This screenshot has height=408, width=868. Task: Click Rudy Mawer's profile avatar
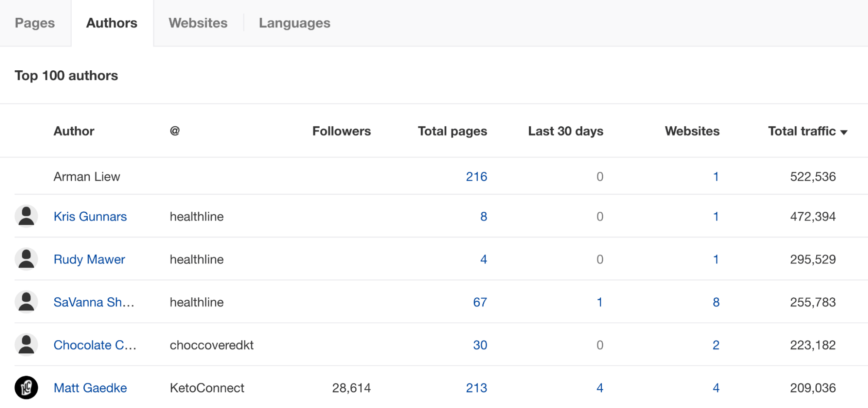pyautogui.click(x=26, y=259)
